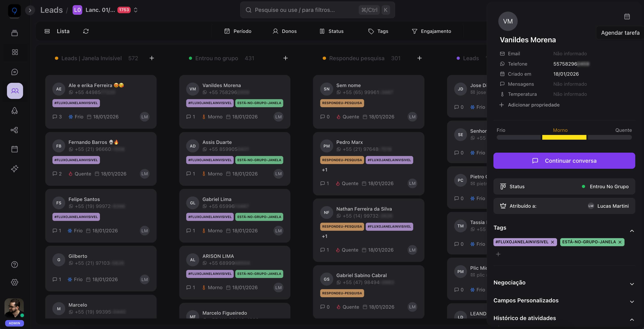
Task: Expand the Negociação section
Action: pyautogui.click(x=632, y=284)
